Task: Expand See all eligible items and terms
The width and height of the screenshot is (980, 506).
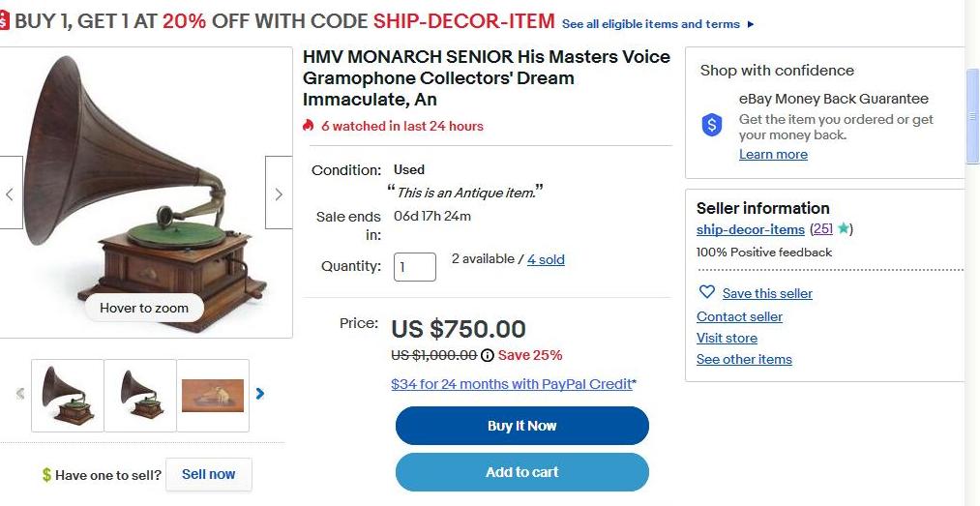Action: (658, 24)
